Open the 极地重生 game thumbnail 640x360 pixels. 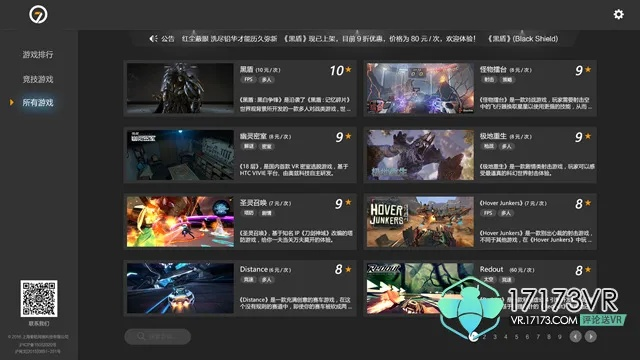tap(420, 155)
